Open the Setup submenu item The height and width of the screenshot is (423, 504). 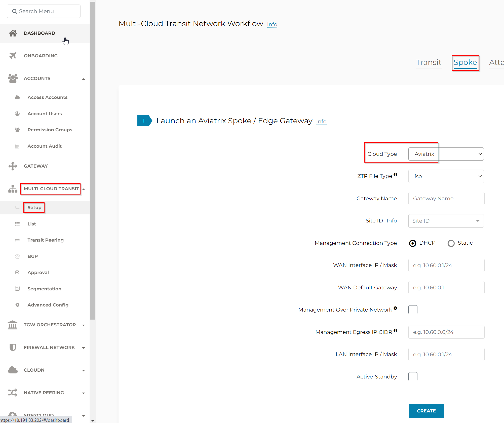point(45,208)
